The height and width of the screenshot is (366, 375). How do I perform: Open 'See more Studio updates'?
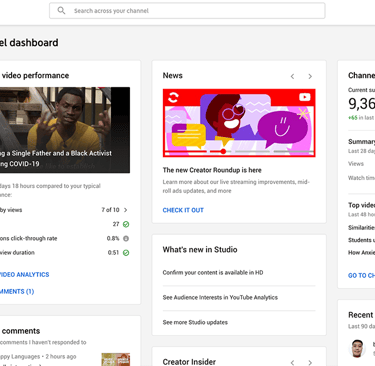click(x=195, y=322)
